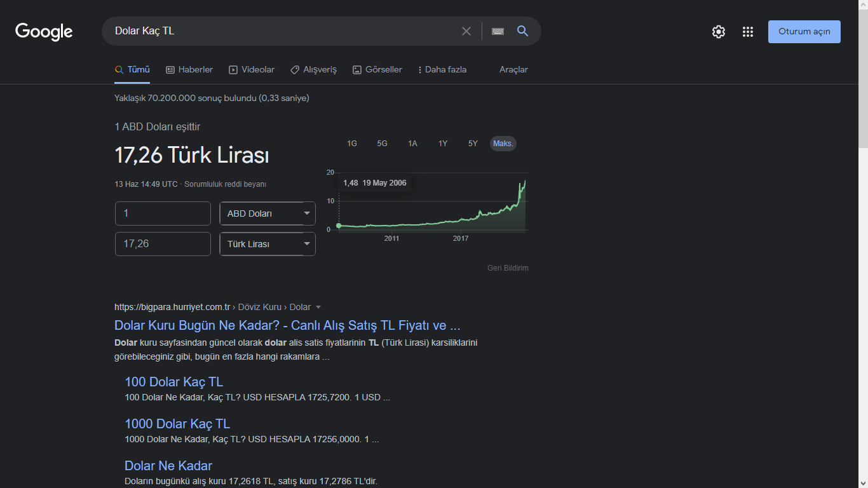Image resolution: width=868 pixels, height=488 pixels.
Task: Expand the Daha fazla menu
Action: [x=442, y=70]
